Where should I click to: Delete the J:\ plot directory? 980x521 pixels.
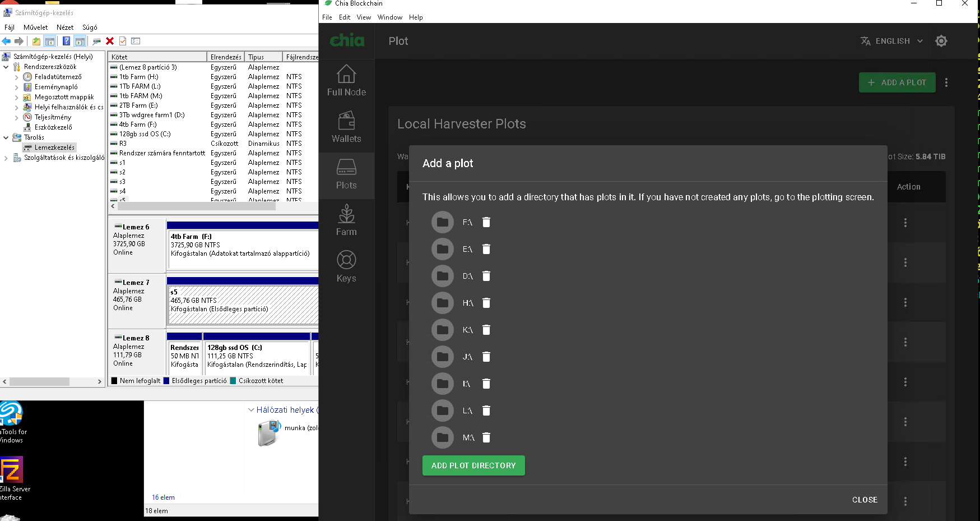pyautogui.click(x=486, y=357)
